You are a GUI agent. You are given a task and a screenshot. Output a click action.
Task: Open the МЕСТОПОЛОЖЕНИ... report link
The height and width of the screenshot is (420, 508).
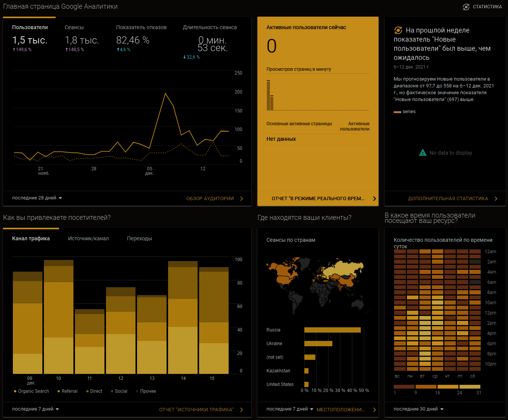click(341, 410)
